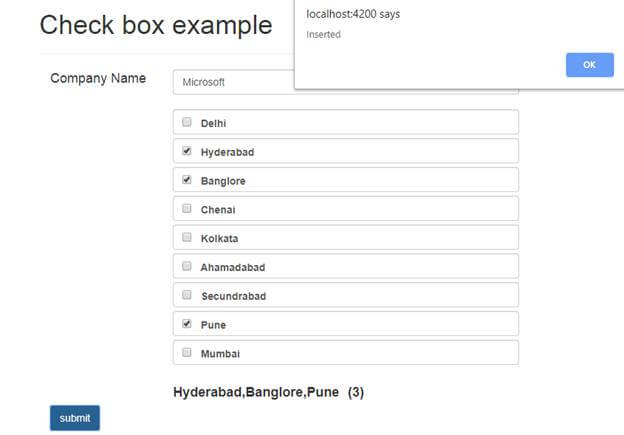The width and height of the screenshot is (624, 435).
Task: Uncheck the Hyderabad checkbox
Action: pos(187,151)
